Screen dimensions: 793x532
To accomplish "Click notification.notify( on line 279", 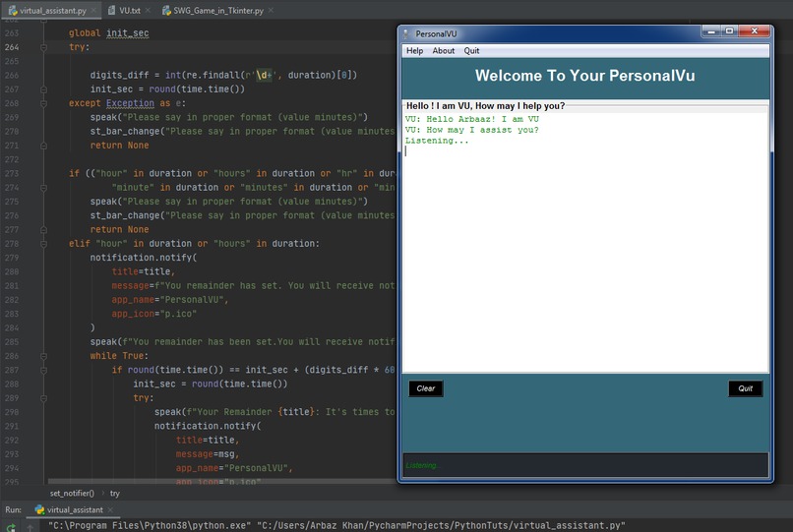I will point(144,258).
